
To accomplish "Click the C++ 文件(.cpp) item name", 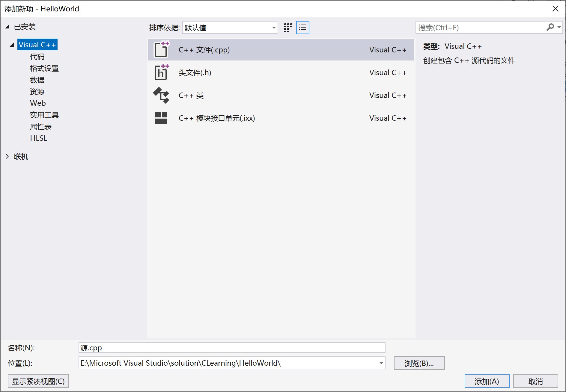I will [204, 50].
